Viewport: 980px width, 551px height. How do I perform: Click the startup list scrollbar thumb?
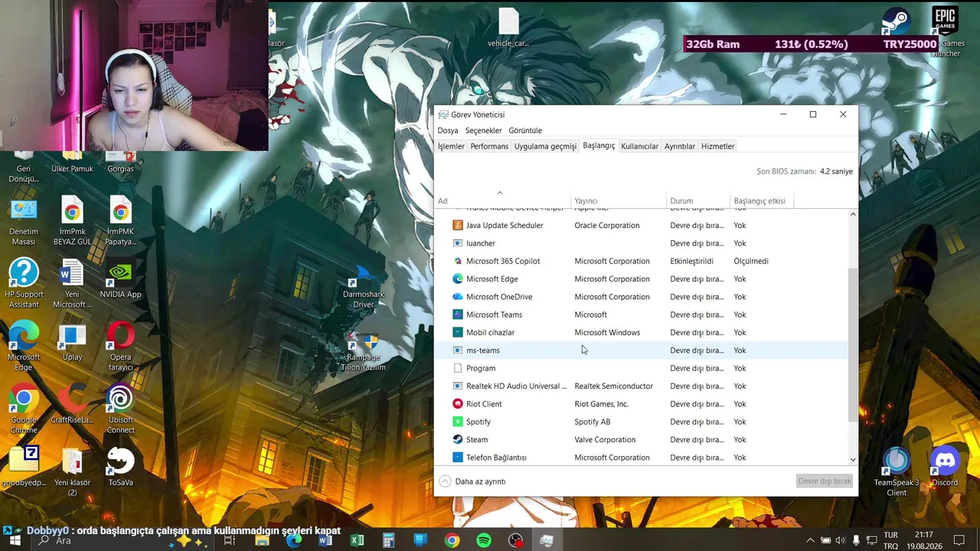[x=853, y=345]
